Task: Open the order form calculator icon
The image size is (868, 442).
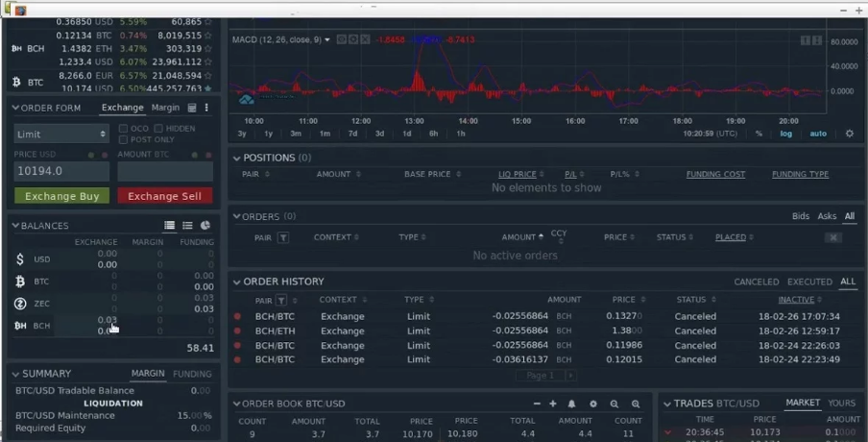Action: click(192, 108)
